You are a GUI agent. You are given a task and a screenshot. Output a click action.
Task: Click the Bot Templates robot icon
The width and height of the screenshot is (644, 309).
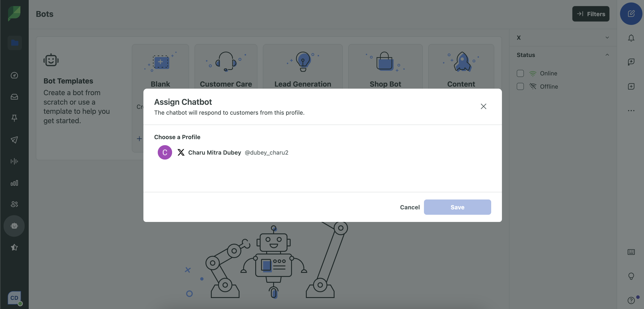(51, 60)
